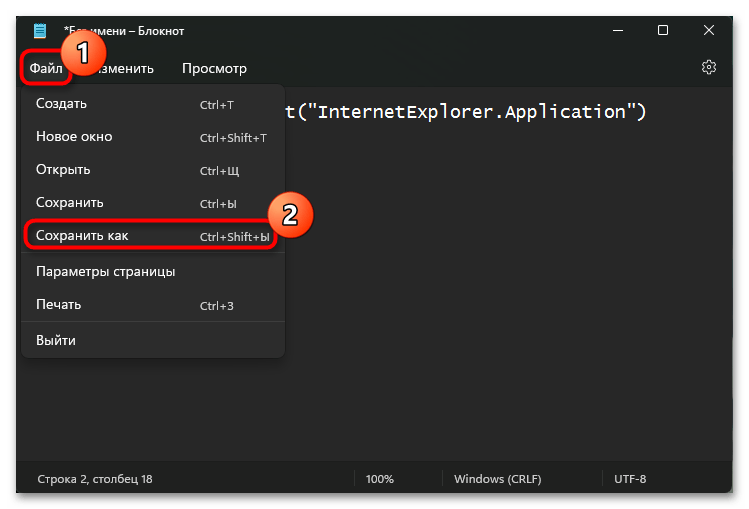Viewport: 749px width, 509px height.
Task: Open Параметры страницы
Action: [x=153, y=272]
